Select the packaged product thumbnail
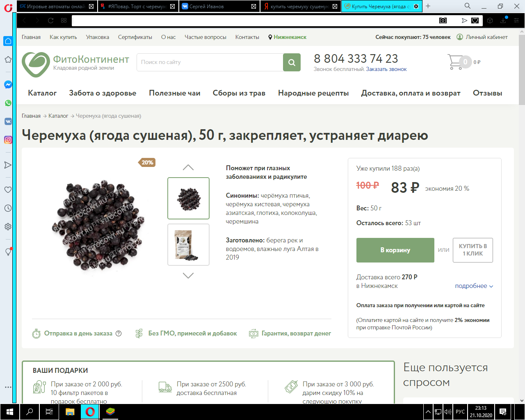The image size is (525, 420). pyautogui.click(x=188, y=244)
